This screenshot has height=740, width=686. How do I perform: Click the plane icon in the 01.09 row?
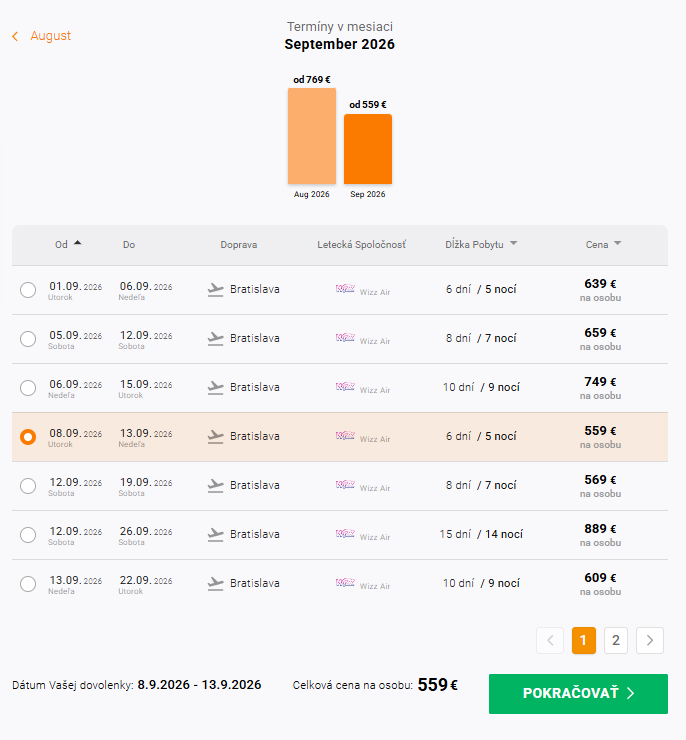216,290
